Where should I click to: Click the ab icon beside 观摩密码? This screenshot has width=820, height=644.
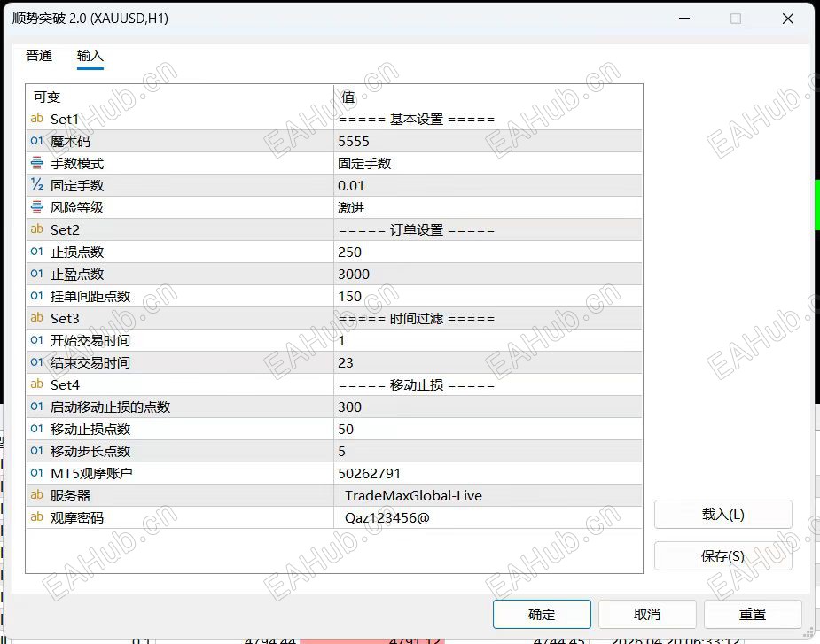[x=36, y=517]
